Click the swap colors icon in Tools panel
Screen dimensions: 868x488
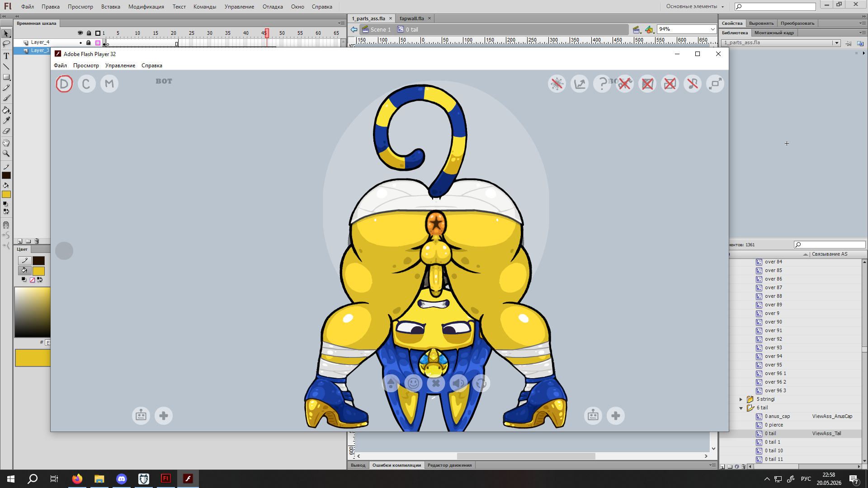tap(6, 211)
